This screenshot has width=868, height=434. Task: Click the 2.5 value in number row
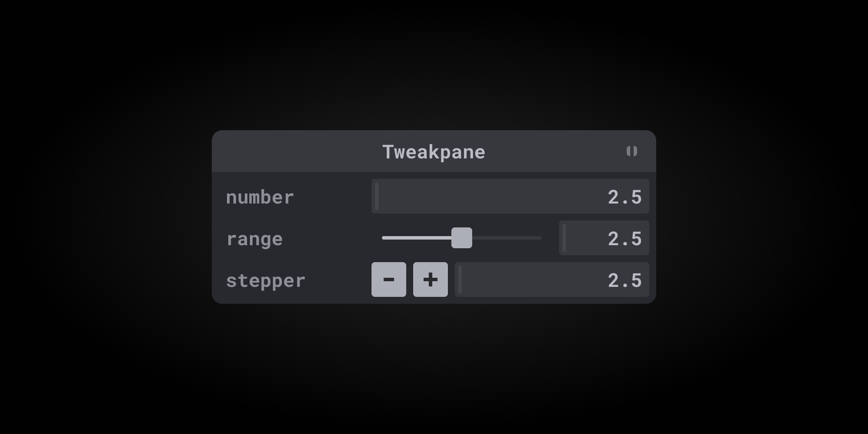click(x=625, y=196)
